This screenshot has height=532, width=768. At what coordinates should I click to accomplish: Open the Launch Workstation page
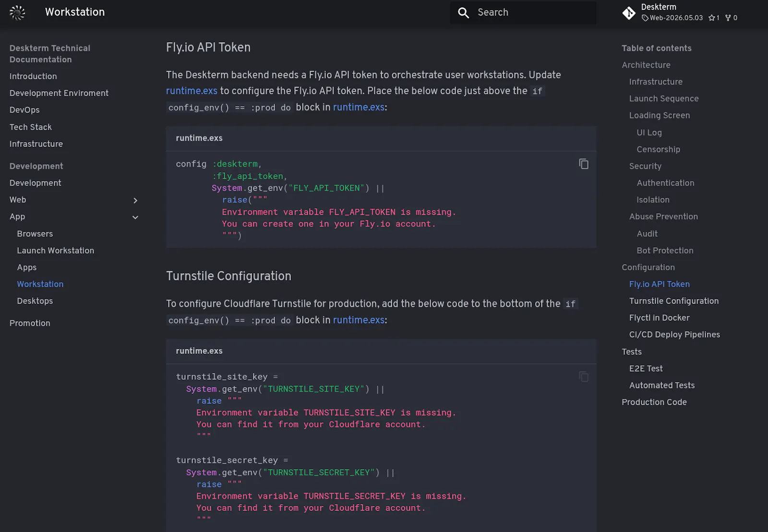tap(56, 251)
